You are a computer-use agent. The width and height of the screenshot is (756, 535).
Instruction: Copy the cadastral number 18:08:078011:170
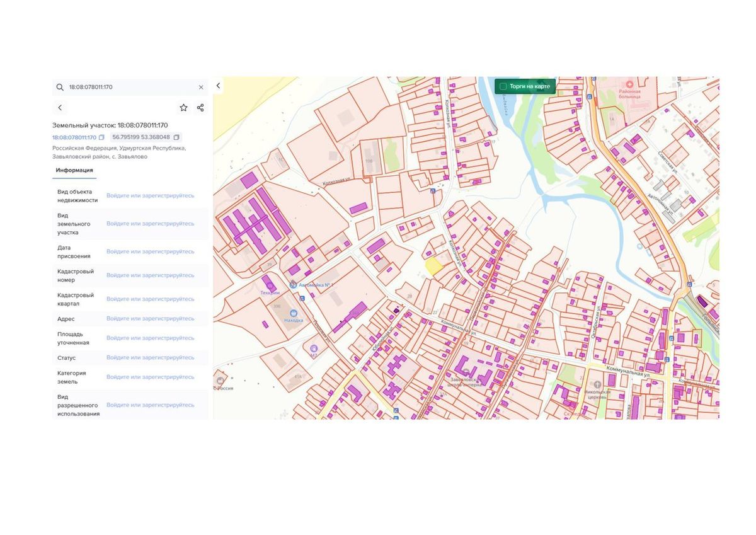[101, 137]
